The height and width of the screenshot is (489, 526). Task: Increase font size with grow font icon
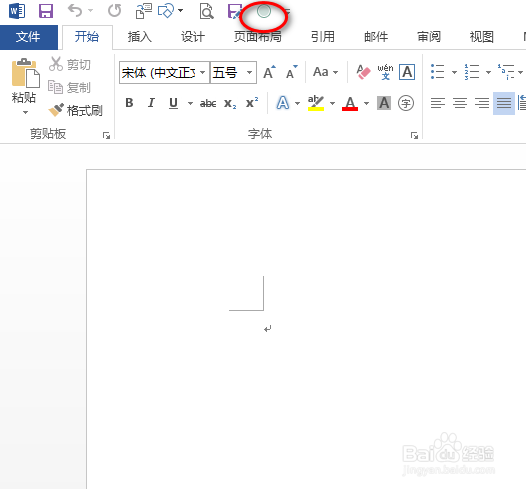(x=269, y=72)
